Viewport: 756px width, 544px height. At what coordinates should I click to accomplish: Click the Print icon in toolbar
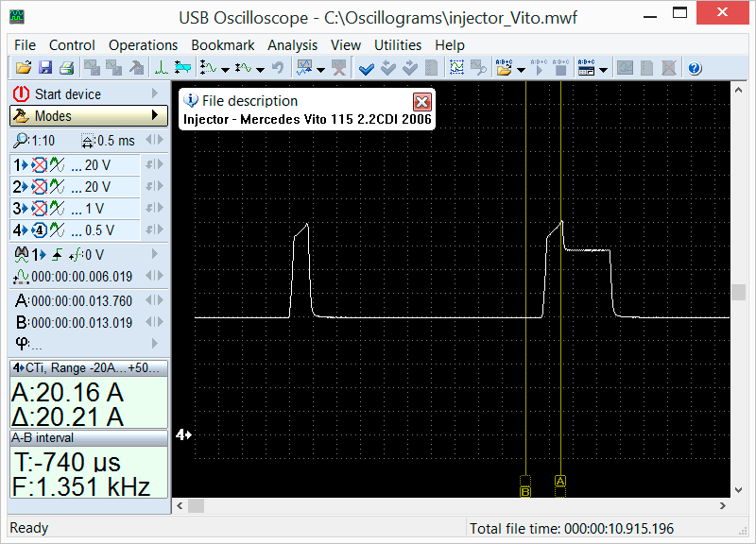click(x=66, y=68)
